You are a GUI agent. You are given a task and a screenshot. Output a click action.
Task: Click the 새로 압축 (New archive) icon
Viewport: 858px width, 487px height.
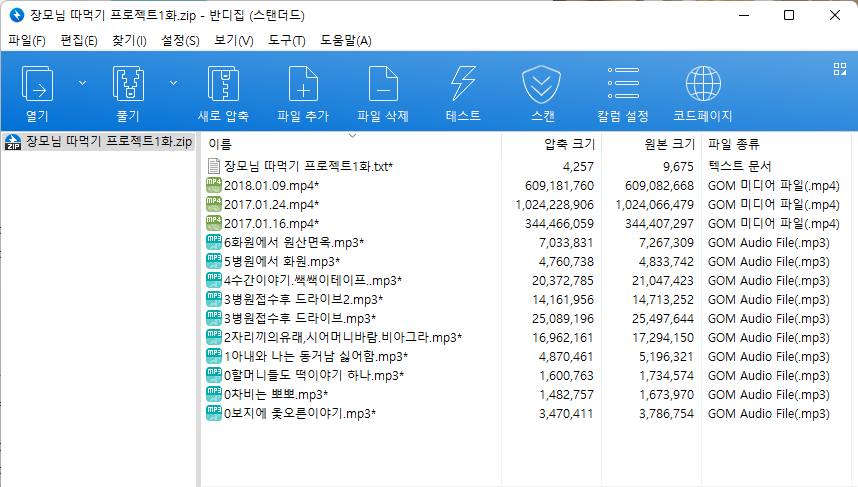tap(222, 86)
